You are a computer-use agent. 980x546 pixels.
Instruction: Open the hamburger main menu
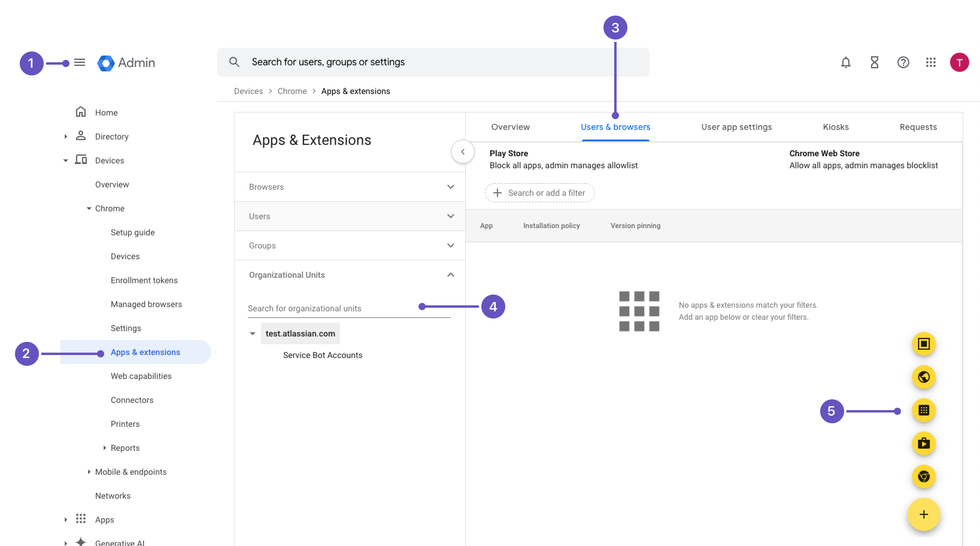coord(80,62)
